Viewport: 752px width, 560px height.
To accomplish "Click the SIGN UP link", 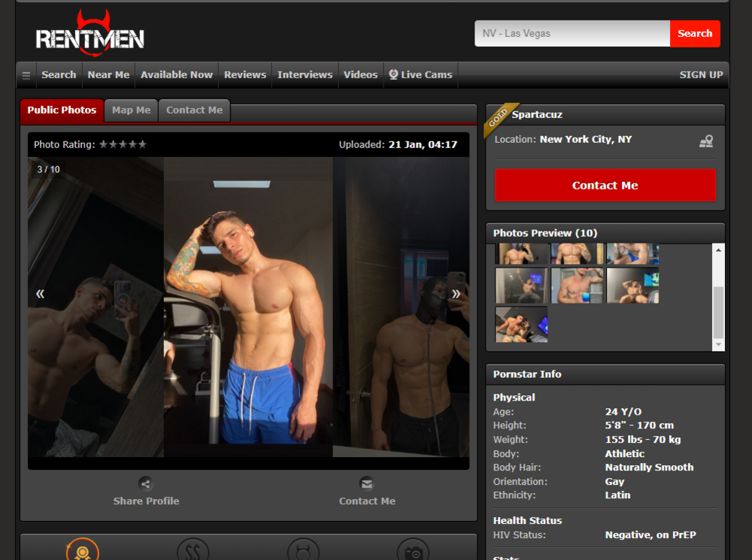I will click(701, 75).
